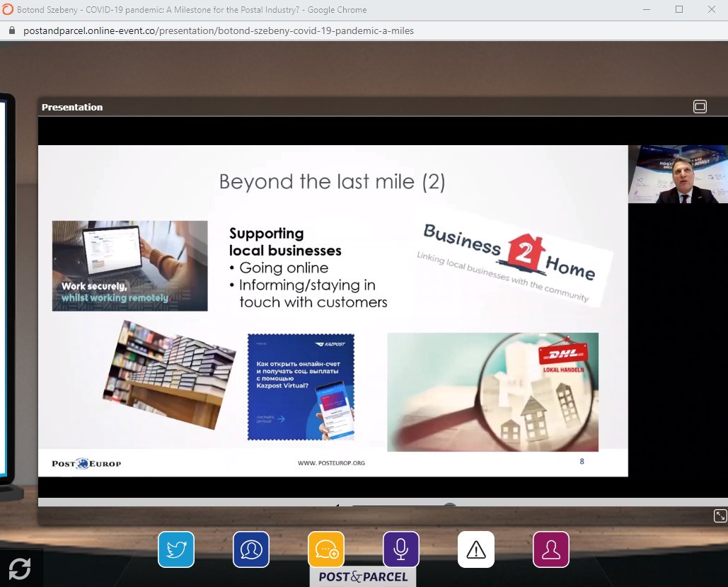Open the Q&A microphone panel
The height and width of the screenshot is (587, 728).
coord(400,549)
